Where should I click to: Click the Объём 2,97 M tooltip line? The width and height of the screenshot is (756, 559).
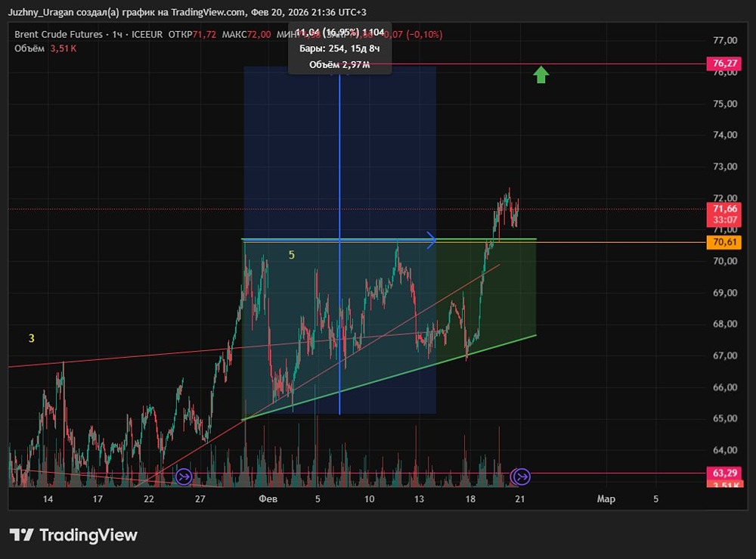[x=339, y=64]
